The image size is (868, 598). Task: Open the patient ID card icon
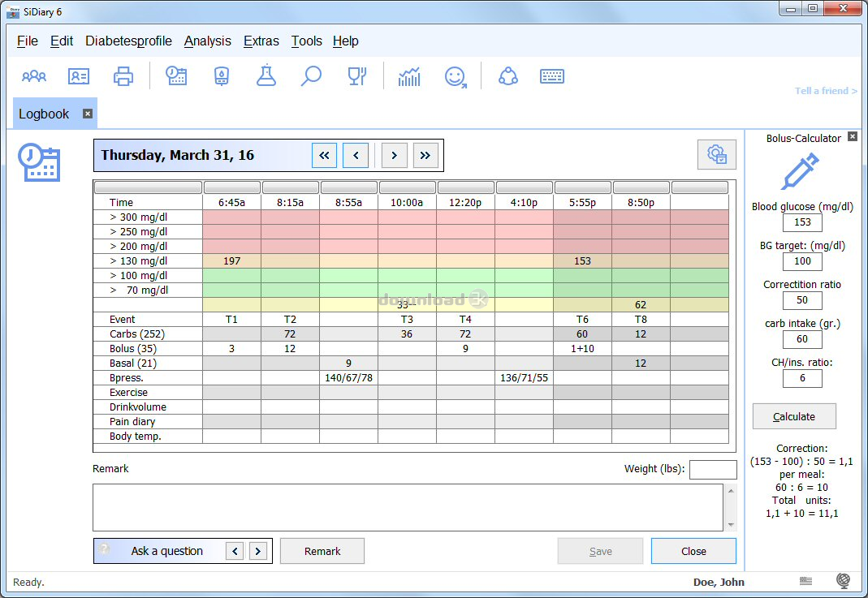click(79, 77)
